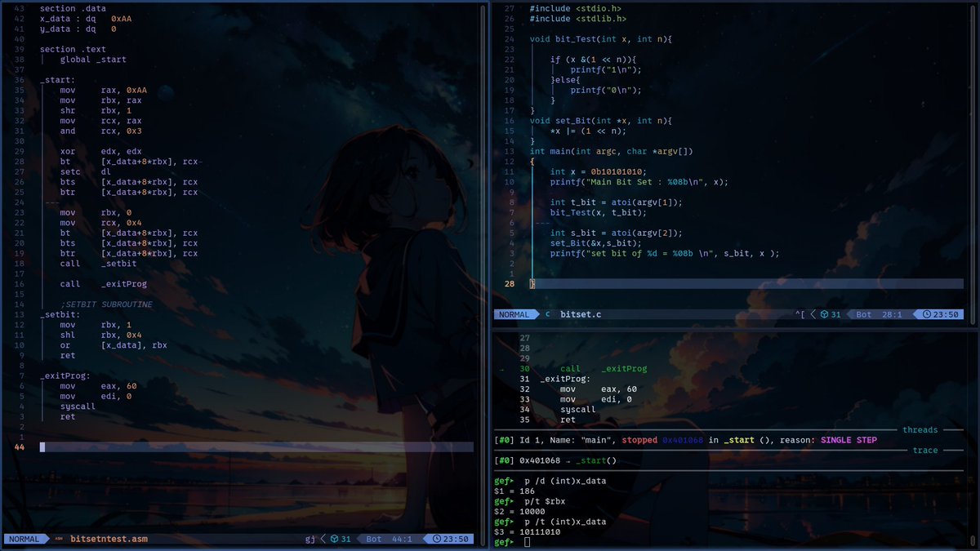Click the C filetype icon beside bitset.c
980x551 pixels.
pos(547,314)
